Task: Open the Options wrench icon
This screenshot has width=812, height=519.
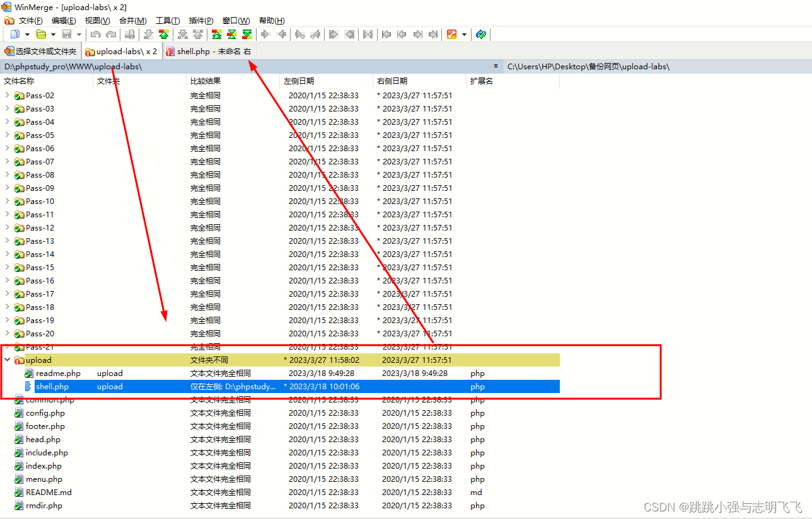Action: 451,34
